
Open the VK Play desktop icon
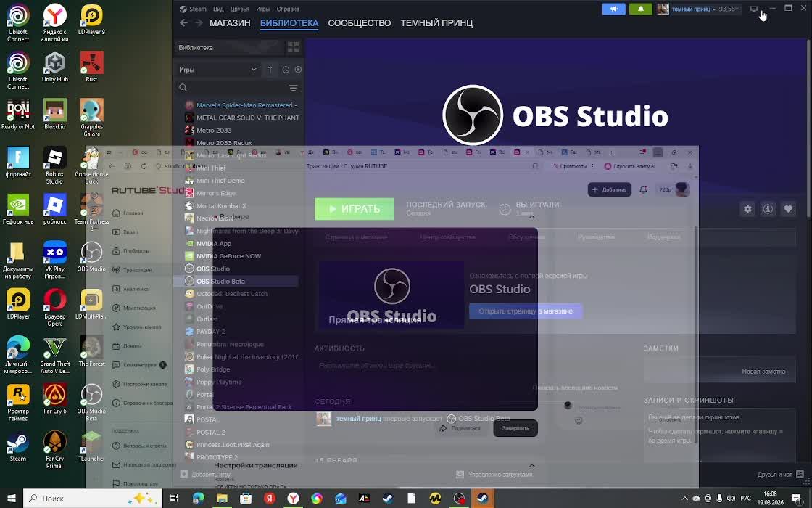click(55, 261)
